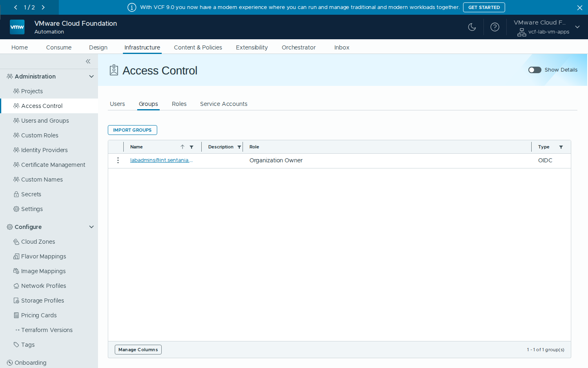The width and height of the screenshot is (588, 368).
Task: Go to next banner message
Action: point(43,7)
